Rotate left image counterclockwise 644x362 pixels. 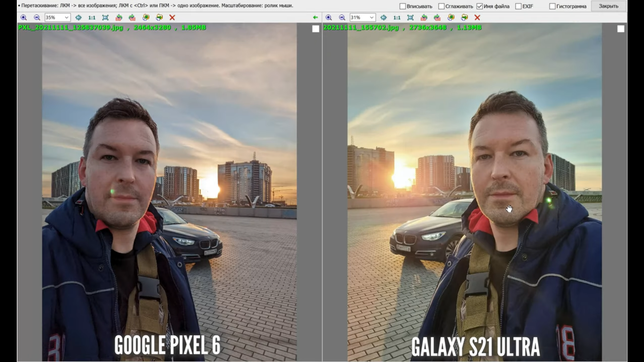119,17
